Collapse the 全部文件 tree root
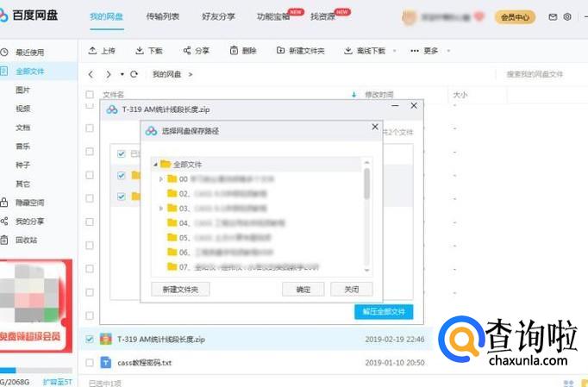The width and height of the screenshot is (588, 387). point(155,165)
